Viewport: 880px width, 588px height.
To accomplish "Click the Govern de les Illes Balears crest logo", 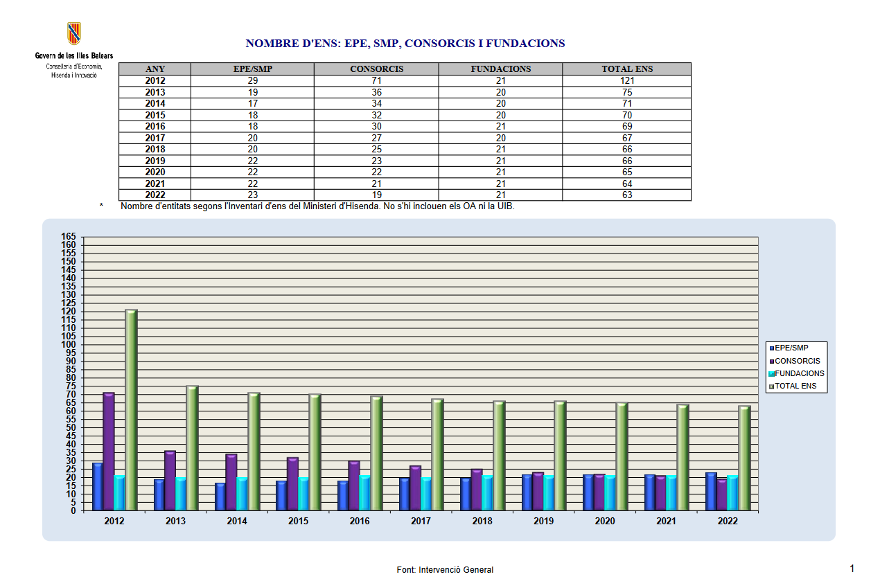I will tap(74, 34).
